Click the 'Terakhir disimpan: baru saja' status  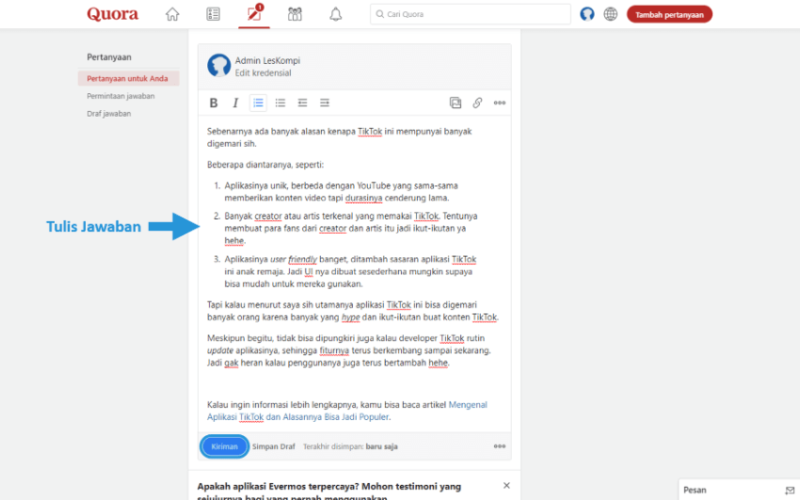coord(351,446)
